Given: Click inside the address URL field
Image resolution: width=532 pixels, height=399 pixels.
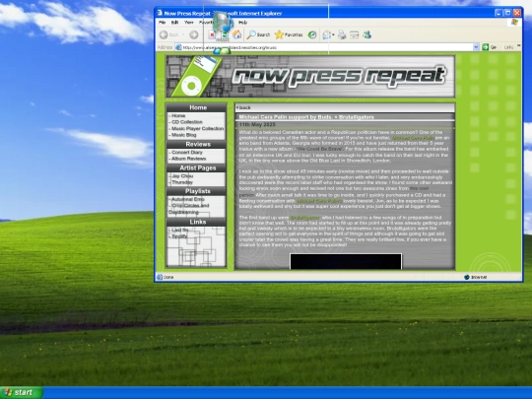Looking at the screenshot, I should 327,47.
